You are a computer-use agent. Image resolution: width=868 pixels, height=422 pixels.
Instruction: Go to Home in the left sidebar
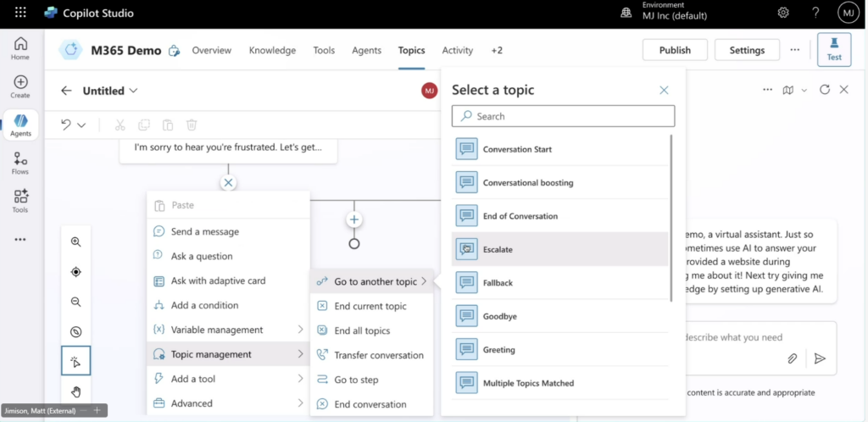20,48
